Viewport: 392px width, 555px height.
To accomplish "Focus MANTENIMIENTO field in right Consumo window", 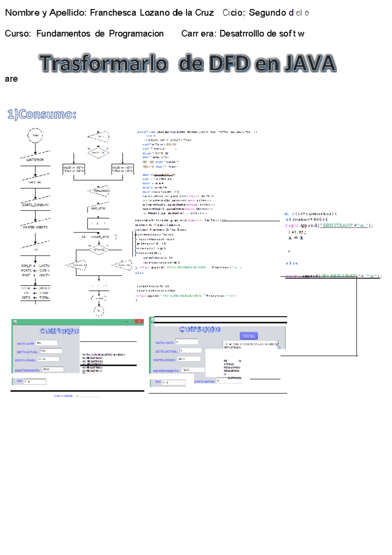I will (x=193, y=370).
